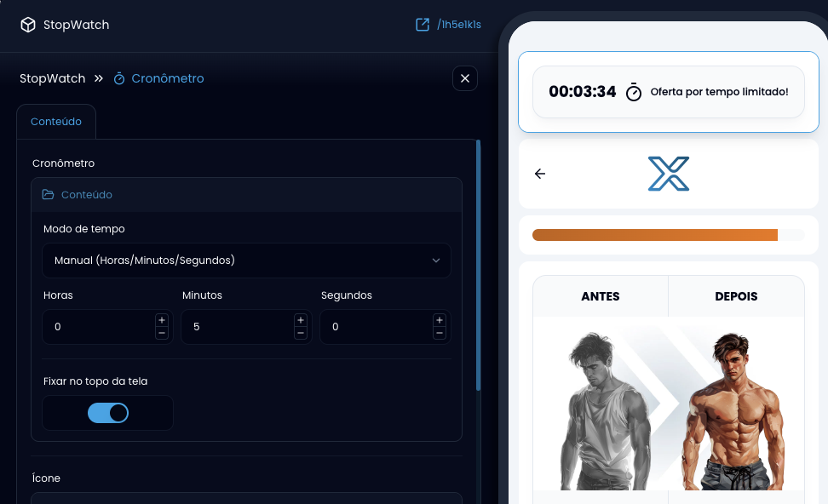Select the Cronômetro breadcrumb label

168,78
